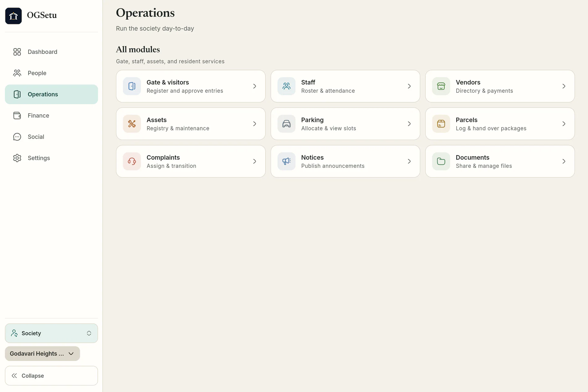Open the Godavari Heights society dropdown
Image resolution: width=588 pixels, height=392 pixels.
(x=42, y=353)
